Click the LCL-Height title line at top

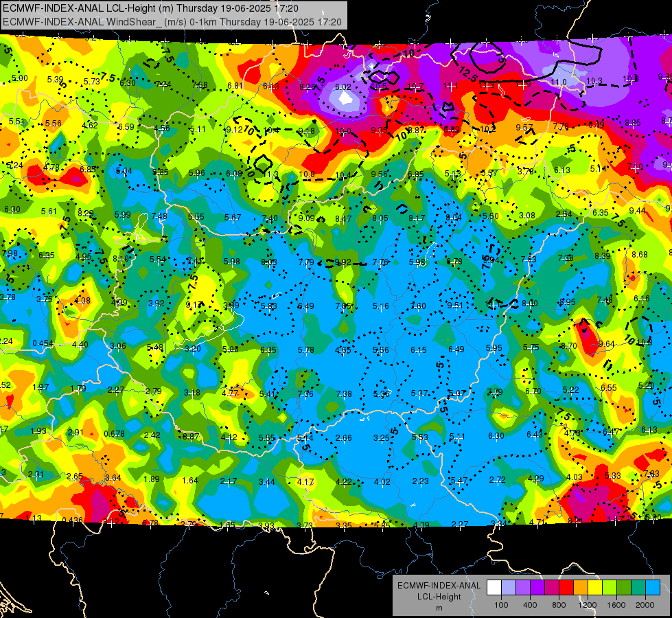coord(150,8)
